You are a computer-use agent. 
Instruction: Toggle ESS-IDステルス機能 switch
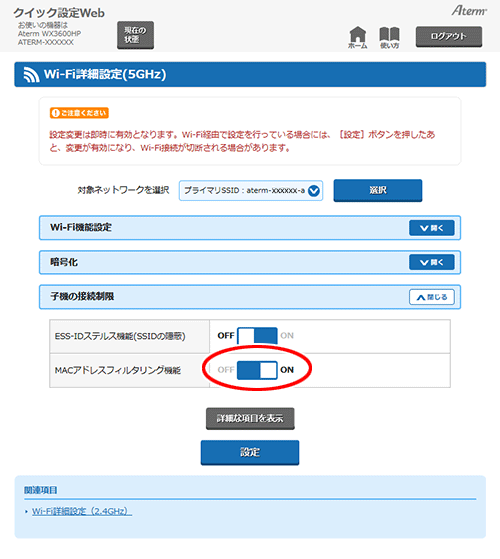click(257, 336)
